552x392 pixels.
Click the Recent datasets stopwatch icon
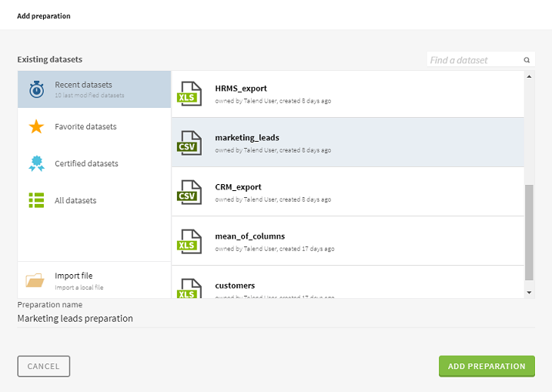[x=36, y=89]
